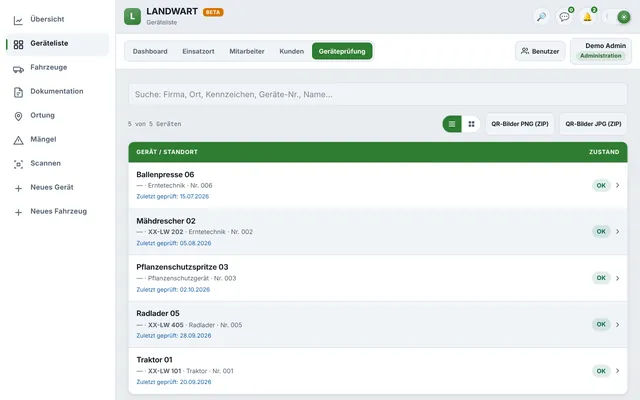Expand the Ballenpresse 06 row chevron
Viewport: 640px width, 400px height.
coord(618,185)
